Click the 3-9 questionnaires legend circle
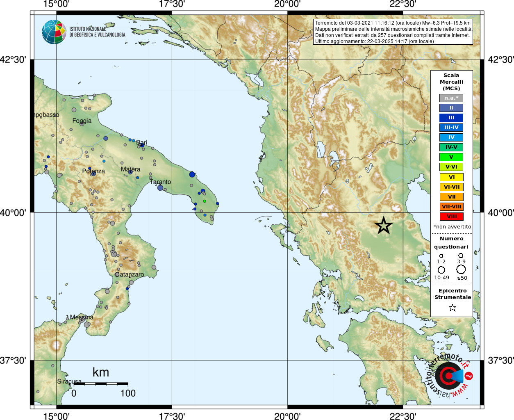This screenshot has height=420, width=514. (x=461, y=256)
